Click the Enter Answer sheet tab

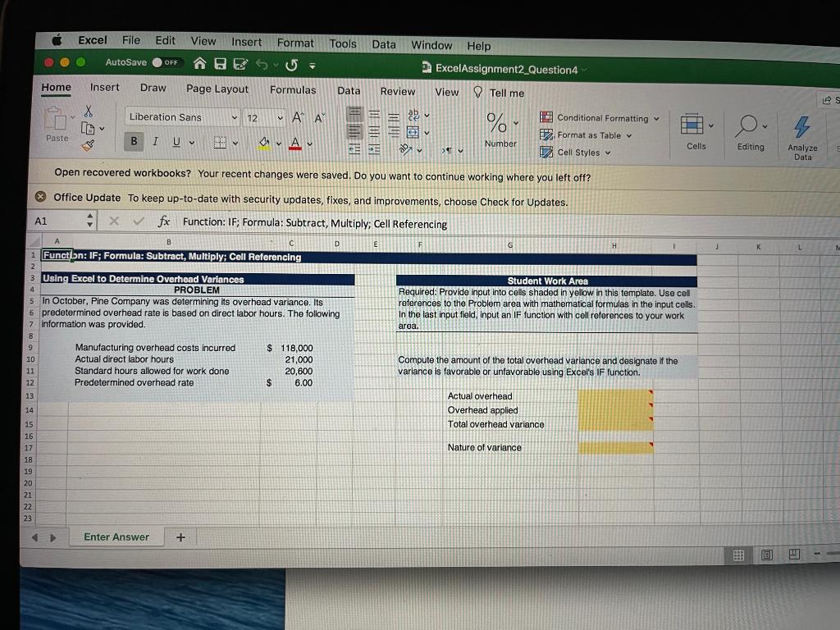point(116,536)
